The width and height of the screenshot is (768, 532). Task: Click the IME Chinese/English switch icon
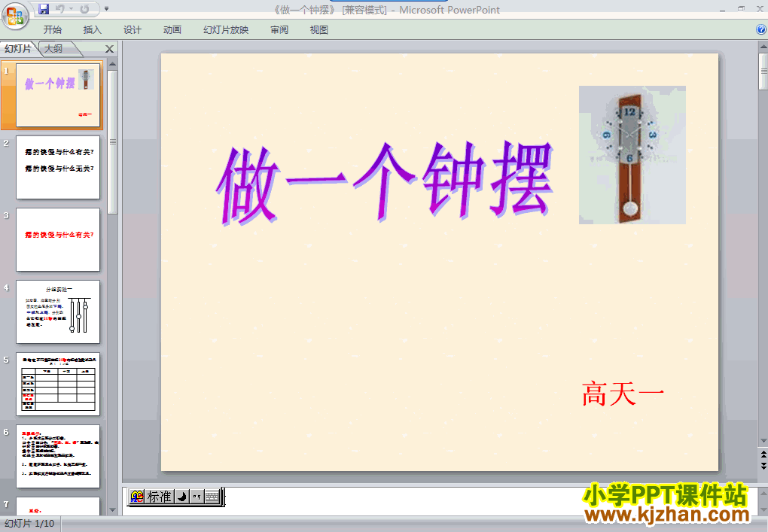[x=137, y=497]
